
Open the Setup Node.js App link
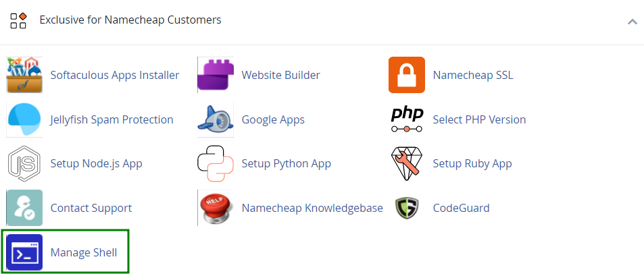click(97, 163)
